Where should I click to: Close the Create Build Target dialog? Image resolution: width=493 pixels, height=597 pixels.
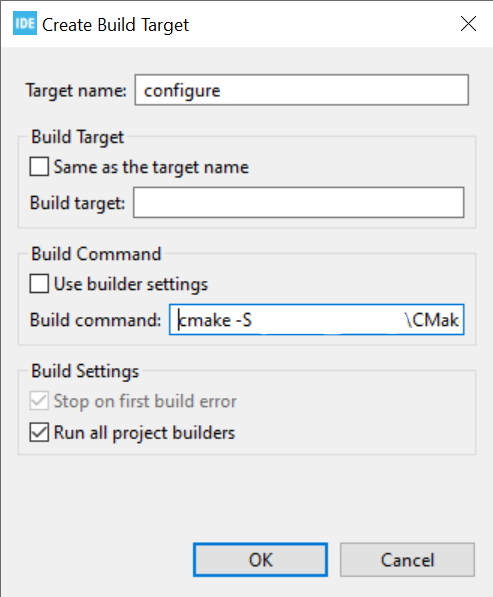point(468,24)
